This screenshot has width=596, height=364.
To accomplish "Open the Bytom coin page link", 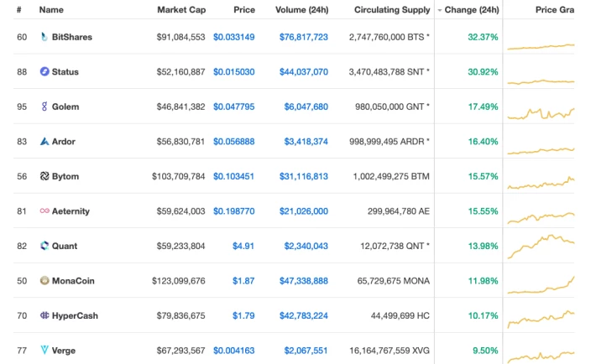I will coord(65,176).
